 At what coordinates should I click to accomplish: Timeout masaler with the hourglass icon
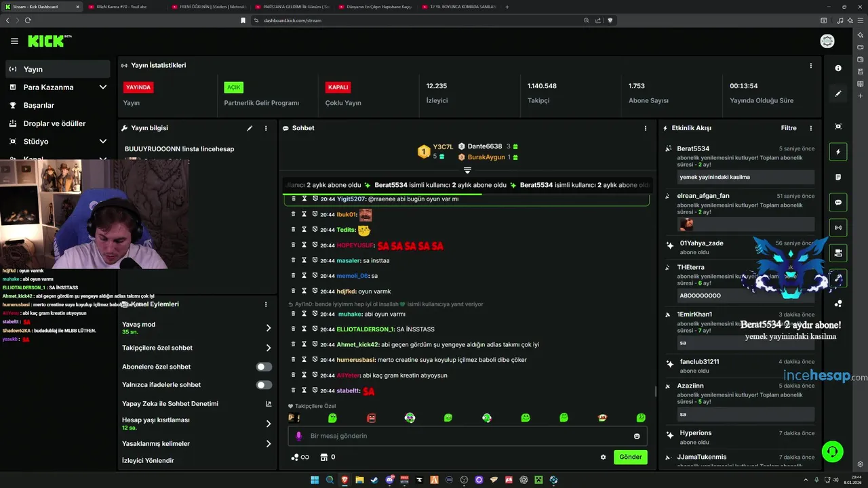(304, 260)
